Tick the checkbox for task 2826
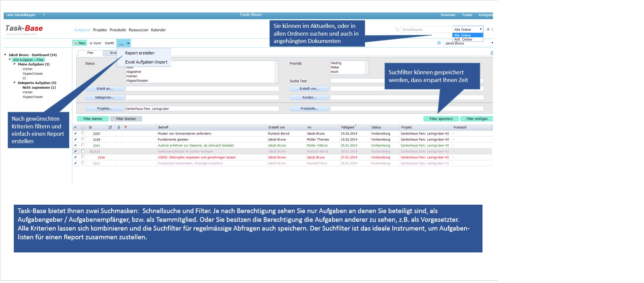Viewport: 644px width, 283px height. point(83,151)
